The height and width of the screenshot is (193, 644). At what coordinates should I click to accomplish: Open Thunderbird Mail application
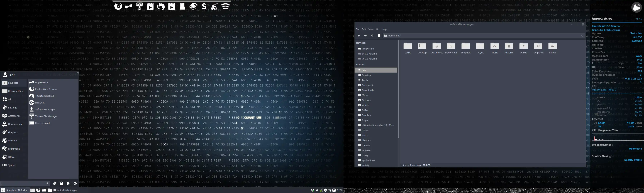click(x=44, y=96)
